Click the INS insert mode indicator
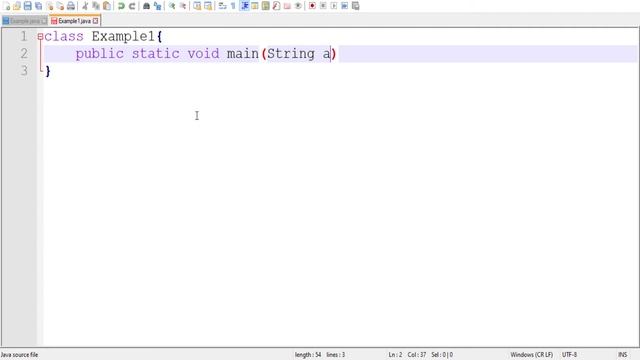640x360 pixels. tap(622, 355)
